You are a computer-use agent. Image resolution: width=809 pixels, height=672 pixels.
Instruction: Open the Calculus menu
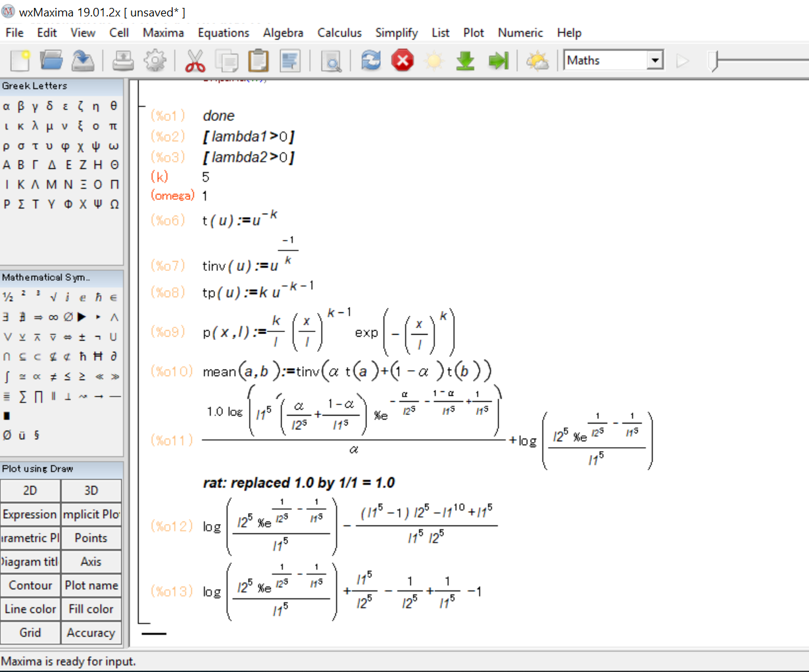[x=339, y=32]
